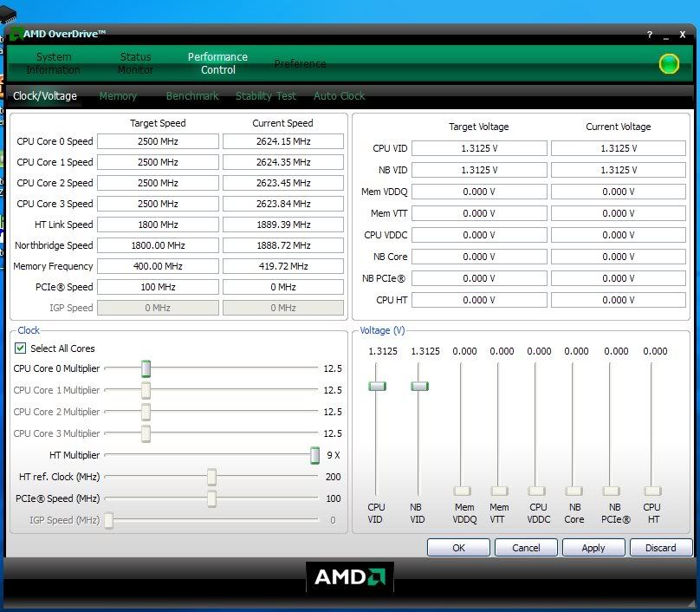
Task: Click the NB VID current voltage field
Action: (619, 170)
